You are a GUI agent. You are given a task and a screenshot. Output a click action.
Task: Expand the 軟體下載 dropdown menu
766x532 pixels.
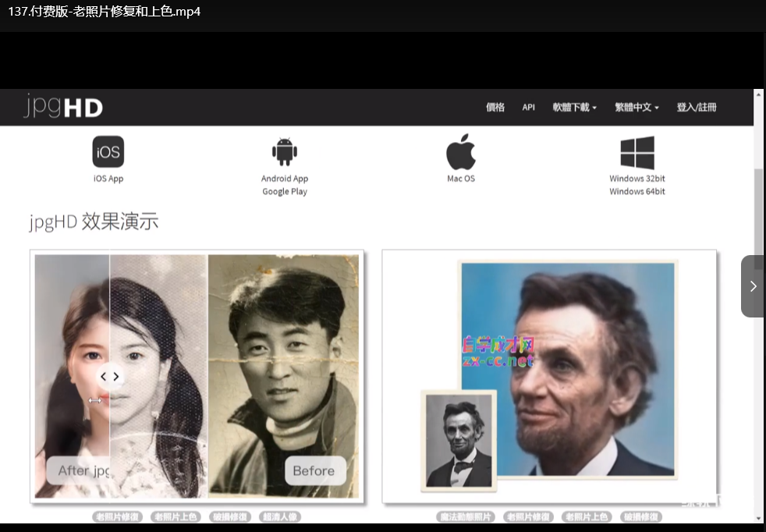coord(574,108)
